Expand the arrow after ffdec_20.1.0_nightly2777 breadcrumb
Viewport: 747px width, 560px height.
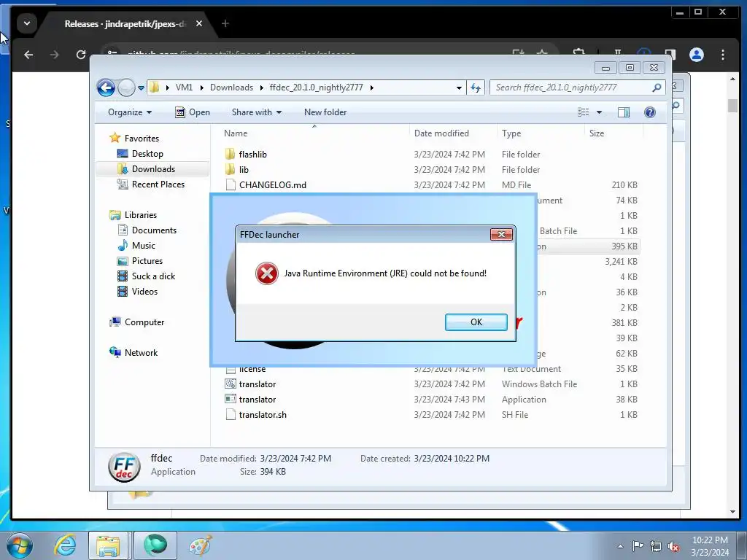tap(371, 87)
